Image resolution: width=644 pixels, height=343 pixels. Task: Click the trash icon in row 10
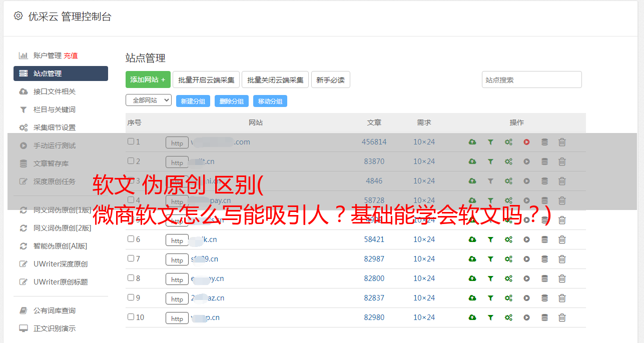click(562, 317)
